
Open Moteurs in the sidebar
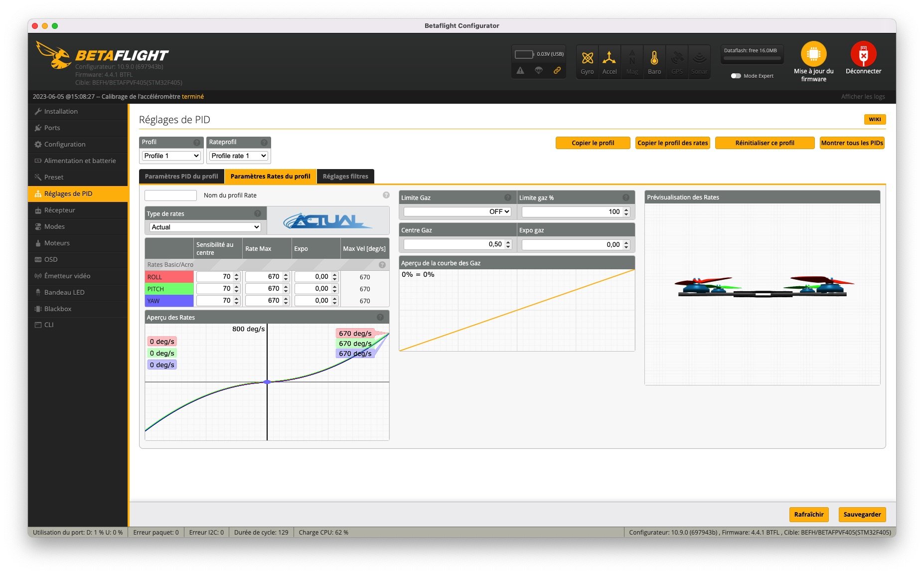click(x=78, y=243)
